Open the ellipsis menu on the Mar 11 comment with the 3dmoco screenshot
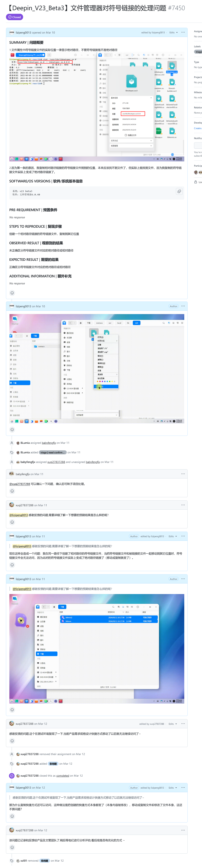The width and height of the screenshot is (202, 868). point(183,579)
